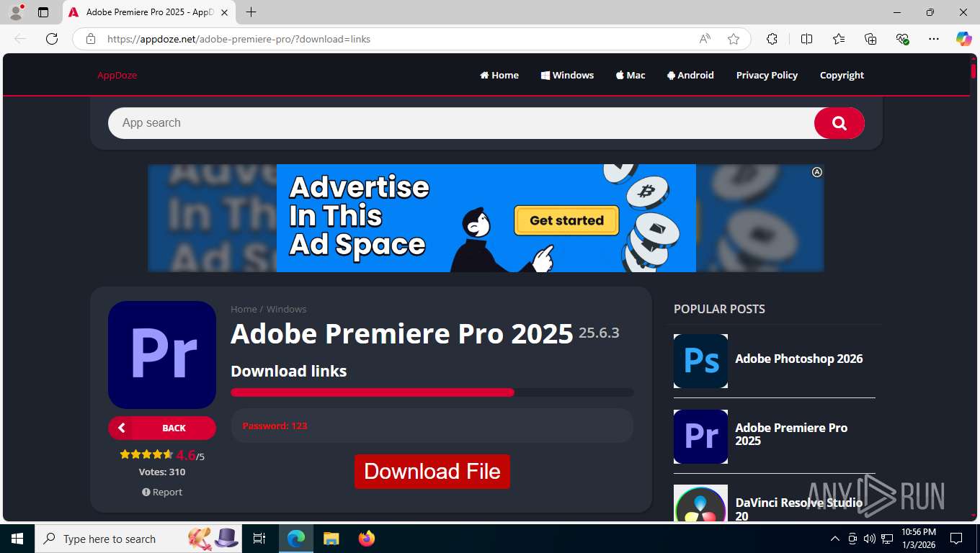Open the Mac category menu
Screen dimensions: 980x553
click(x=631, y=75)
